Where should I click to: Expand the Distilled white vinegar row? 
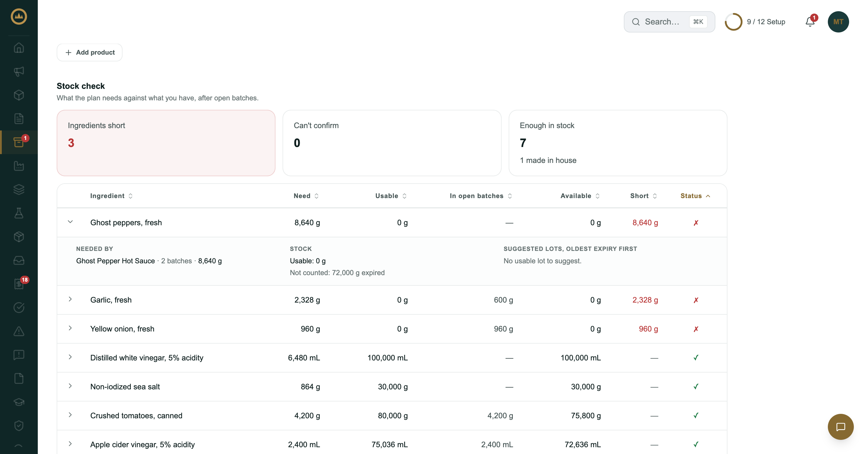tap(70, 357)
